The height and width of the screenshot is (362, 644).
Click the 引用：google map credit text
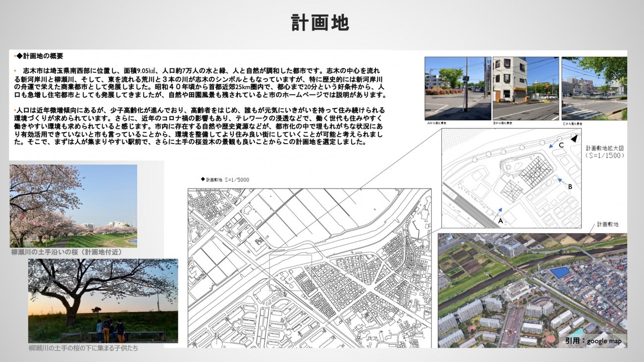[x=592, y=341]
